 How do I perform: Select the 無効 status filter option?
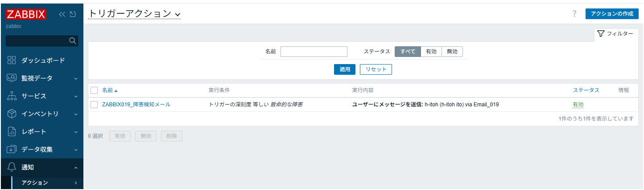pos(452,52)
